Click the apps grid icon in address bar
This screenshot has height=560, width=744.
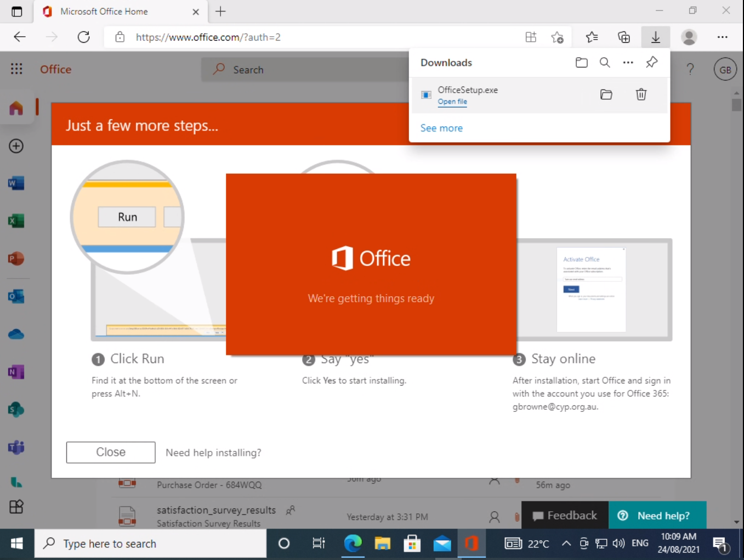tap(531, 37)
